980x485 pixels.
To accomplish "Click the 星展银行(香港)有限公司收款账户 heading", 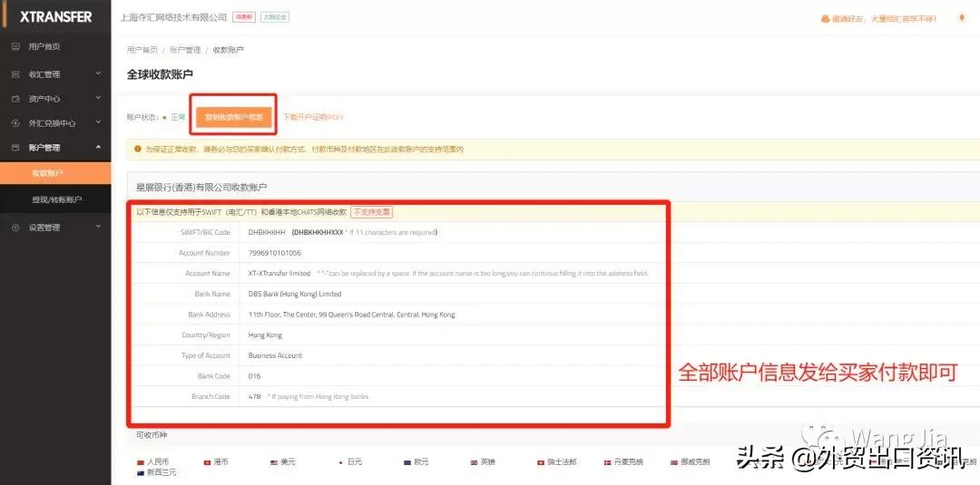I will click(201, 187).
